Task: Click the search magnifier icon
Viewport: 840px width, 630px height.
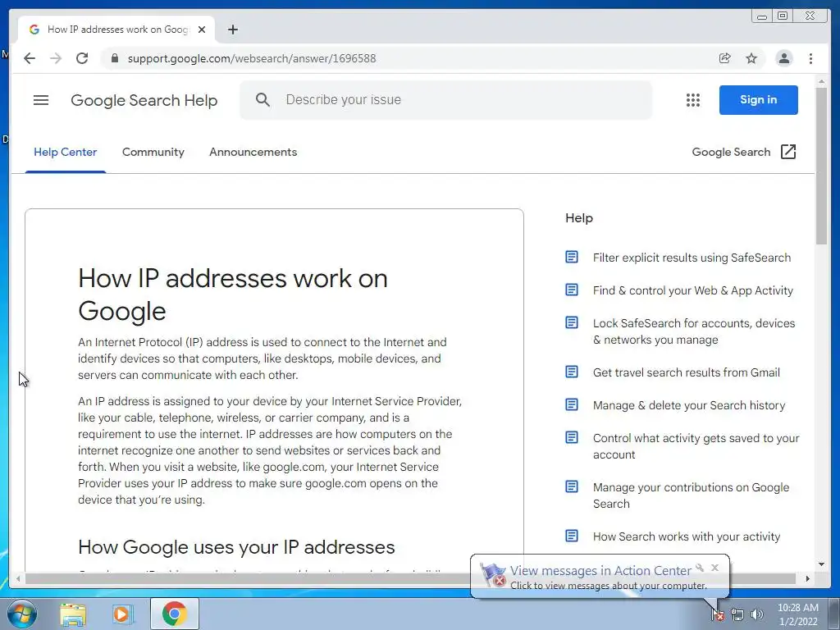Action: click(x=262, y=99)
